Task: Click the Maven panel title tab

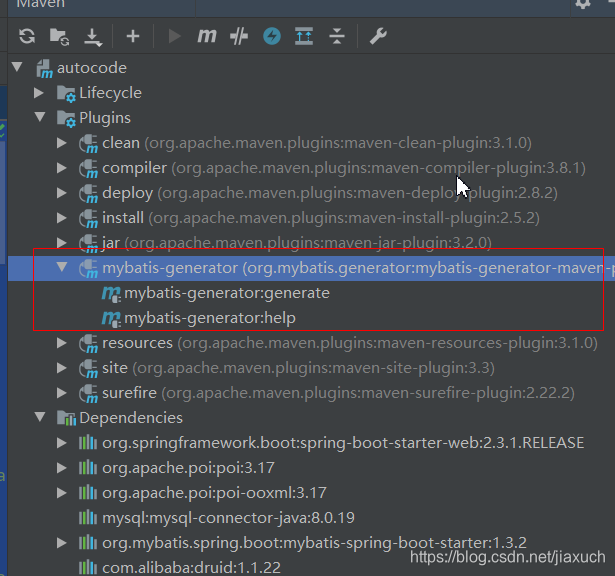Action: tap(41, 4)
